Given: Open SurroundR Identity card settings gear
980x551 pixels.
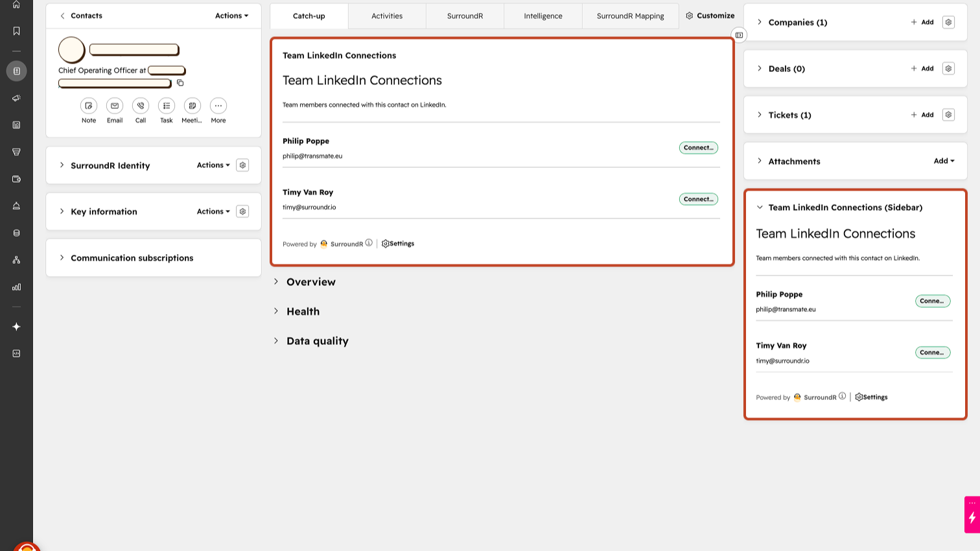Looking at the screenshot, I should click(x=242, y=165).
